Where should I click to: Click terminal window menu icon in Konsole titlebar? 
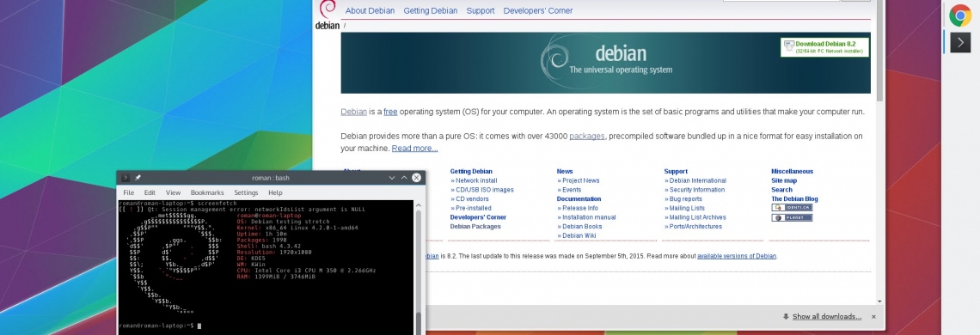point(125,178)
